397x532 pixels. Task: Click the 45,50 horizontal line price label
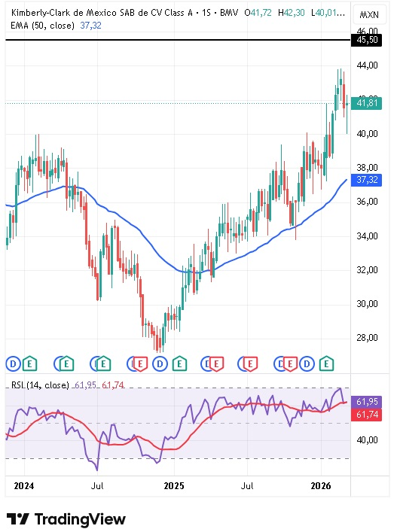pos(367,40)
